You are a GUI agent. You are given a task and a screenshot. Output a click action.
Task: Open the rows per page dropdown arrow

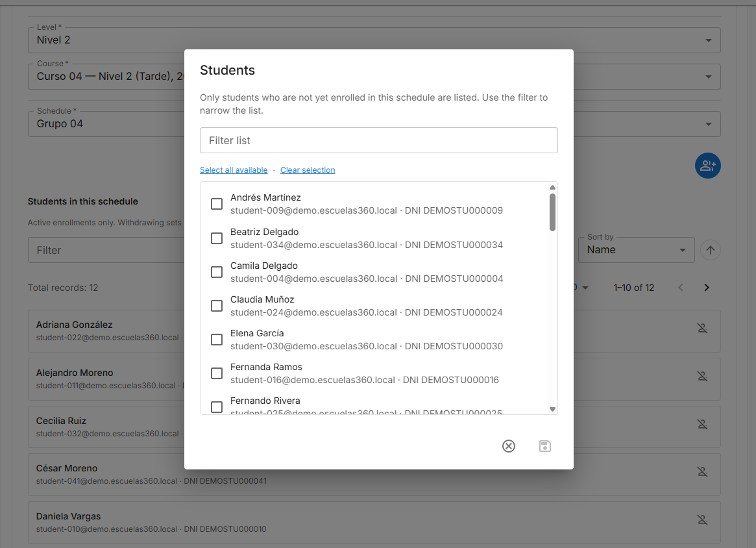tap(585, 288)
